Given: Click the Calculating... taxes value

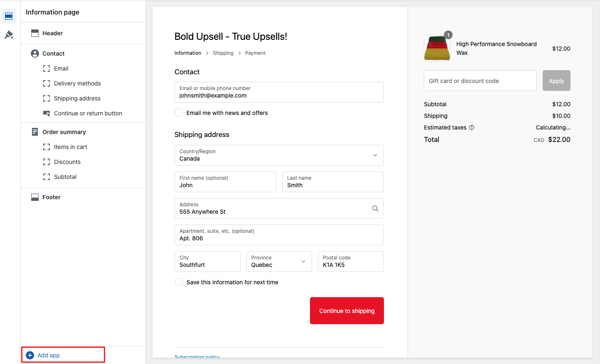Looking at the screenshot, I should click(x=553, y=127).
